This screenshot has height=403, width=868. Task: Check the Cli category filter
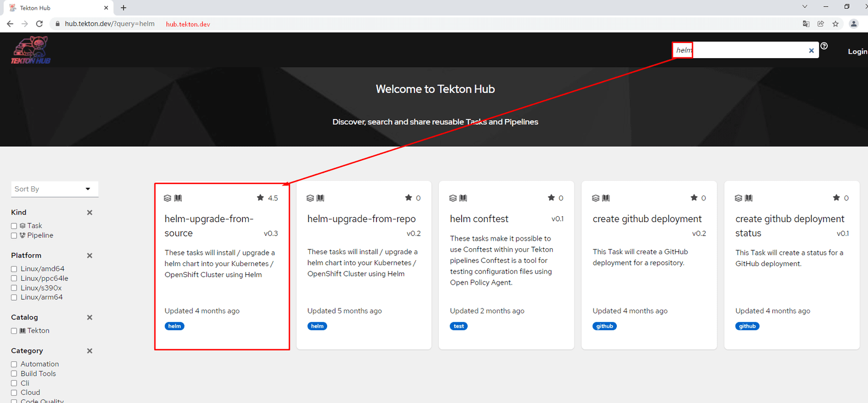(x=14, y=383)
